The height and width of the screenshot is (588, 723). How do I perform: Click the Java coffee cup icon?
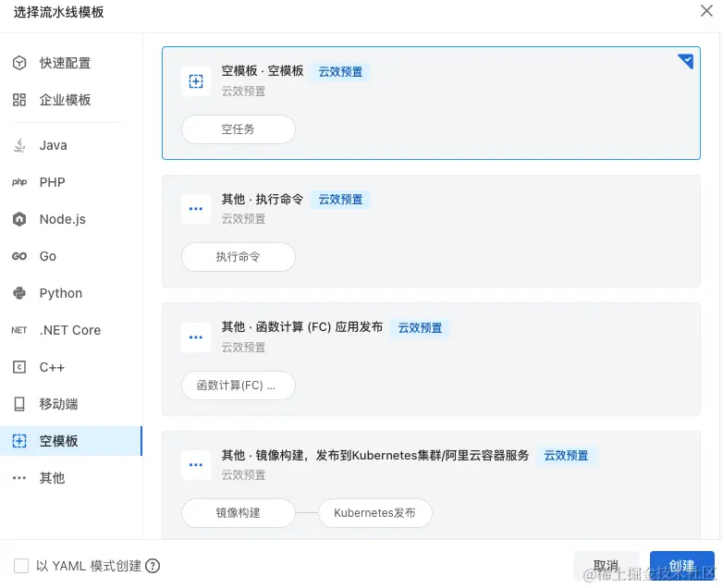pyautogui.click(x=19, y=145)
